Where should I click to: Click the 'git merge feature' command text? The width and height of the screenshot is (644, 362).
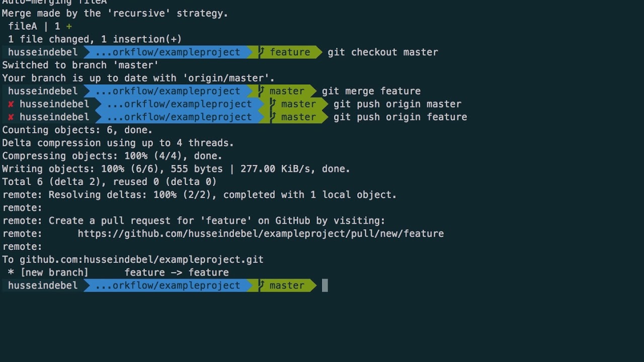(x=371, y=91)
